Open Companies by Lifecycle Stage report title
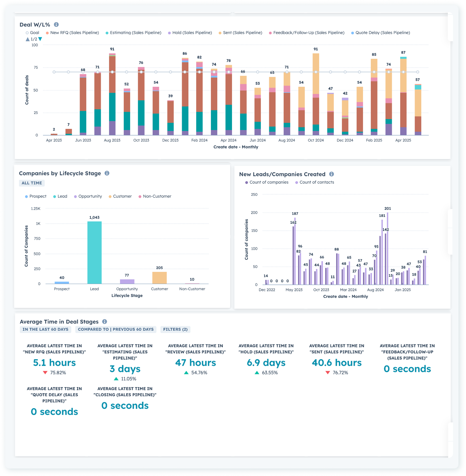This screenshot has height=476, width=466. click(x=60, y=173)
